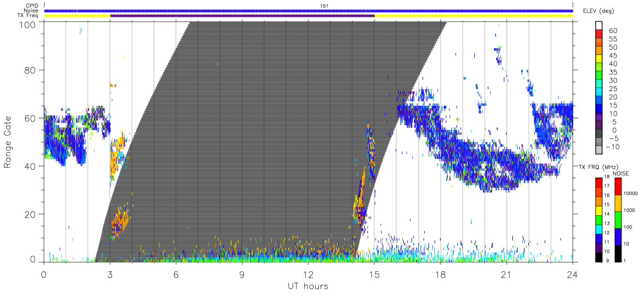Click the 'CPID' label
644x297 pixels.
pyautogui.click(x=31, y=5)
